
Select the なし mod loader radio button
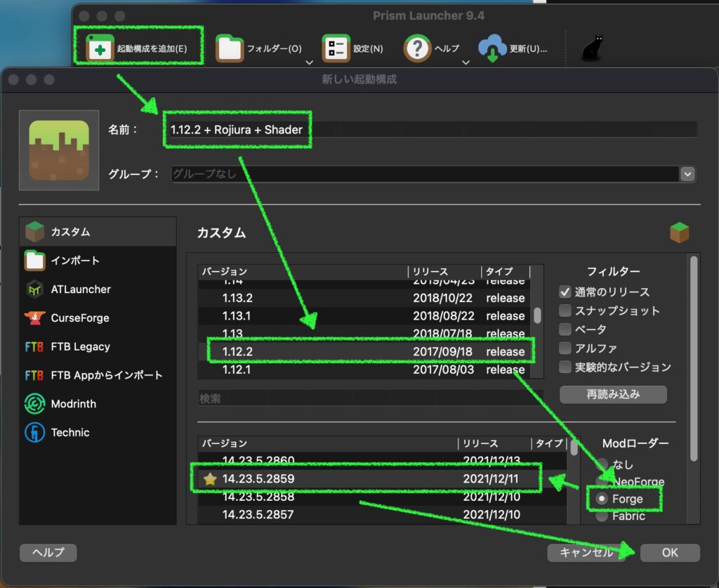[602, 464]
